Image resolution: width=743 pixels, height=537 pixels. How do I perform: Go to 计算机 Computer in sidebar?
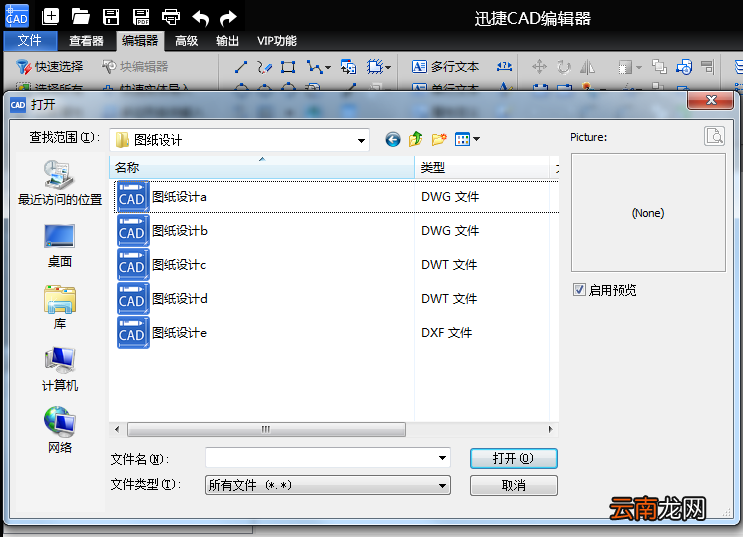[x=60, y=370]
